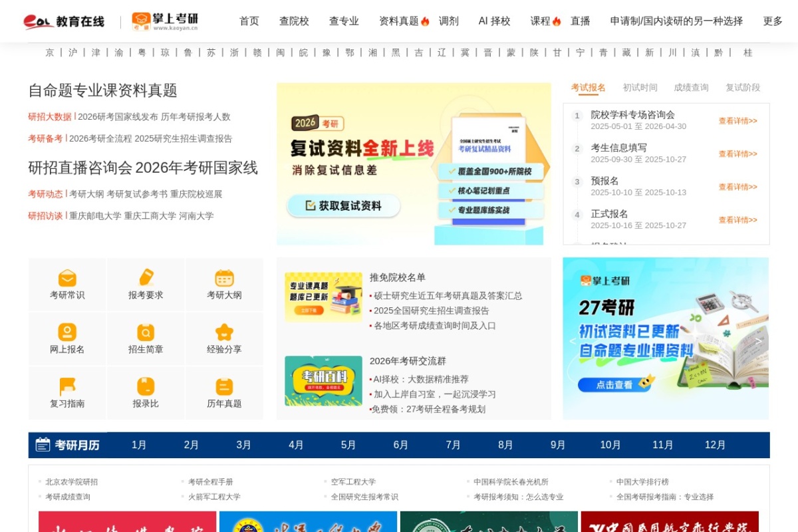Image resolution: width=798 pixels, height=532 pixels.
Task: Open the 报考要求 pencil icon
Action: (146, 278)
